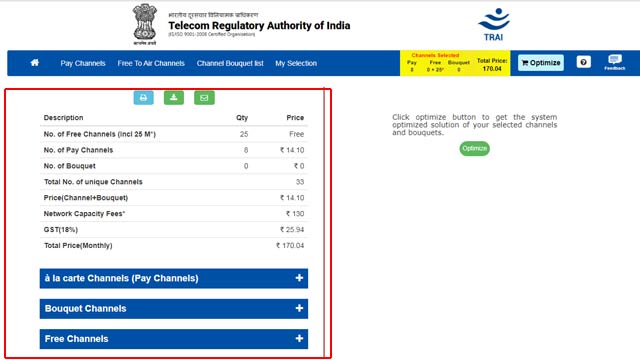640x360 pixels.
Task: Go to the home icon in navbar
Action: point(35,62)
